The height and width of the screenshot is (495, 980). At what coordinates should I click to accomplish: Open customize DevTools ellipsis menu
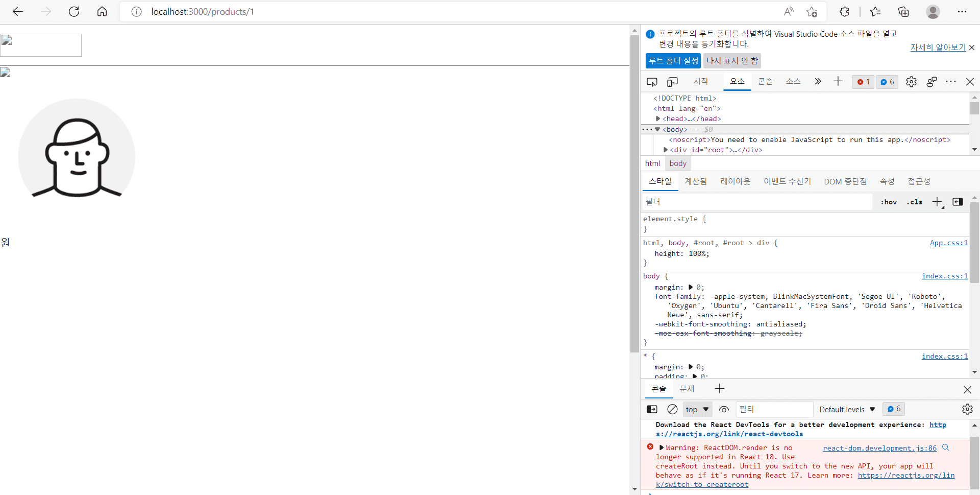[951, 82]
